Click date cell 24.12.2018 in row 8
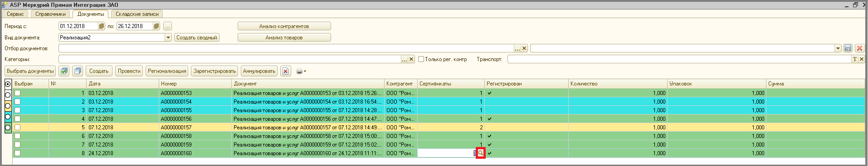Image resolution: width=868 pixels, height=166 pixels. click(122, 153)
